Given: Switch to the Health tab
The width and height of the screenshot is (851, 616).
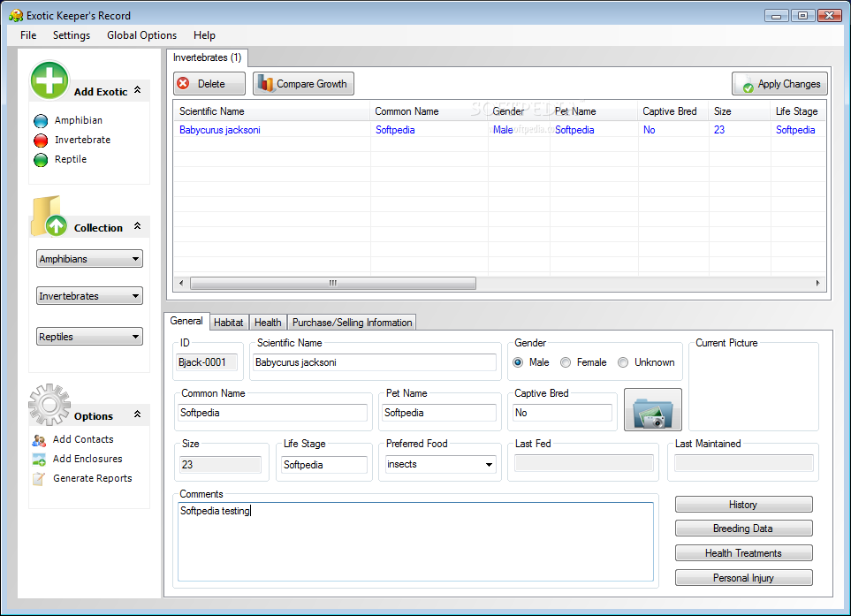Looking at the screenshot, I should [268, 323].
